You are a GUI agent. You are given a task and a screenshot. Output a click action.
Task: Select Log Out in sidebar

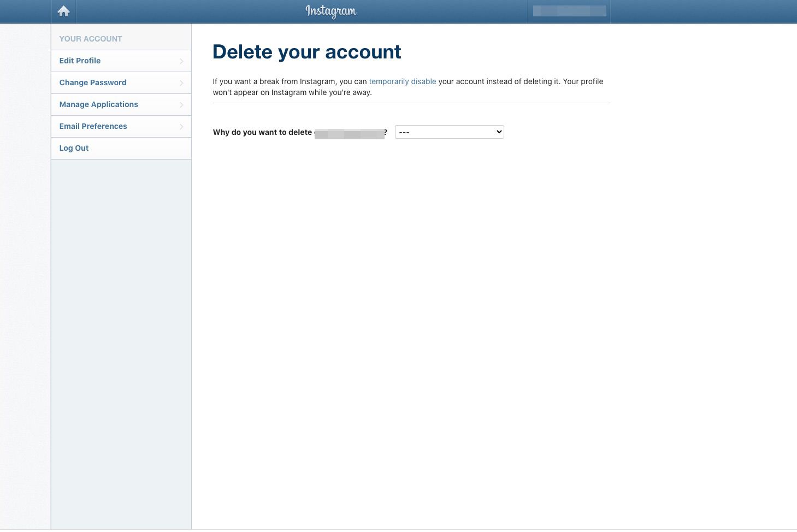[x=121, y=148]
